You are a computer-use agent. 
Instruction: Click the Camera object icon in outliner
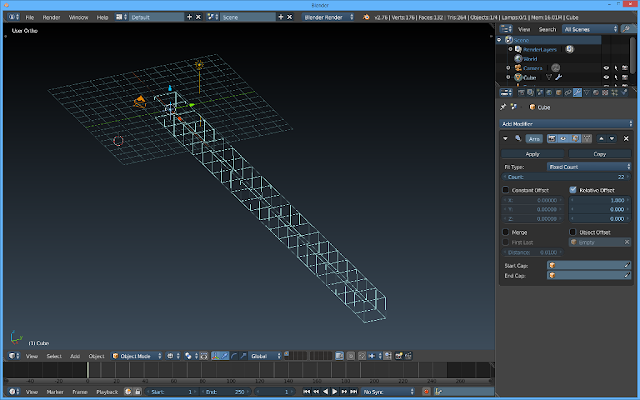coord(516,67)
